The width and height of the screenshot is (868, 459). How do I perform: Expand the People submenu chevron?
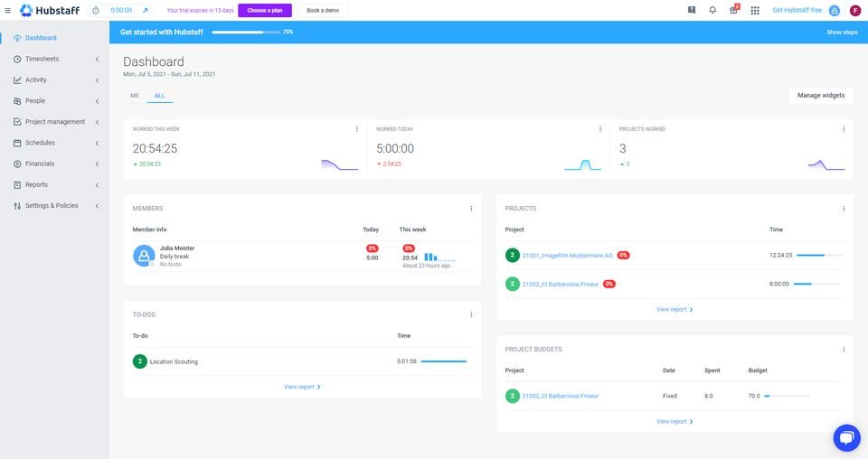click(x=97, y=101)
